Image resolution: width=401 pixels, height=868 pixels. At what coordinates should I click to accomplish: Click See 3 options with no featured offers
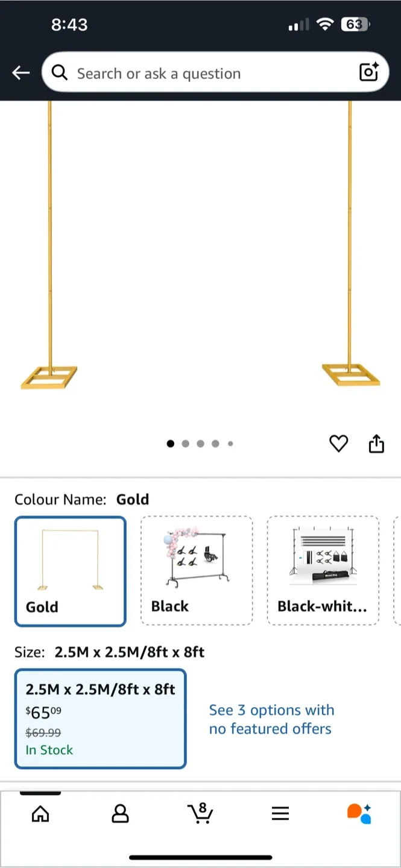(271, 719)
